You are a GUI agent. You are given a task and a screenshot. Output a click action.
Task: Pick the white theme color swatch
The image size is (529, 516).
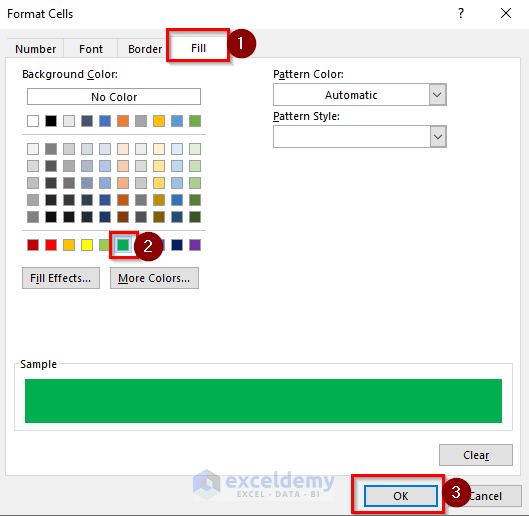coord(33,121)
